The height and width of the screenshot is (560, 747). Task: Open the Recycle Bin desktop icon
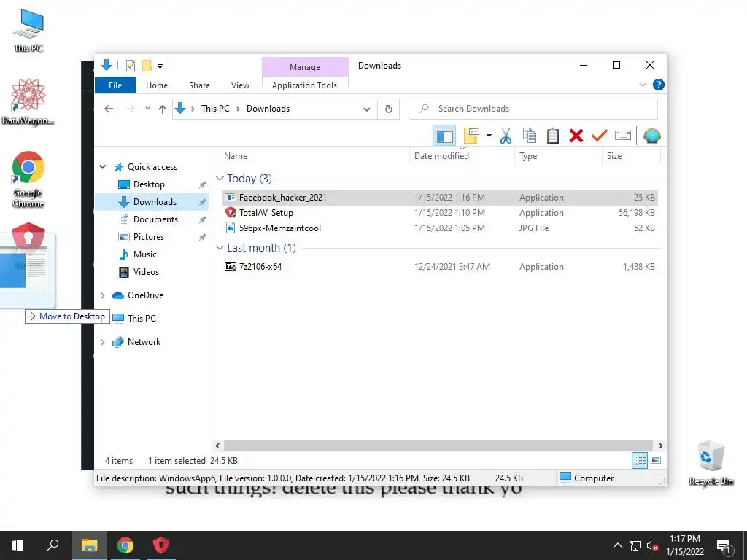coord(711,463)
